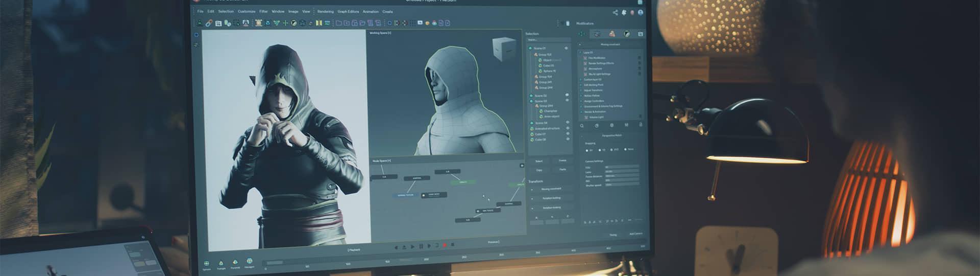The height and width of the screenshot is (276, 980).
Task: Click the Select button in Selection panel
Action: click(539, 162)
